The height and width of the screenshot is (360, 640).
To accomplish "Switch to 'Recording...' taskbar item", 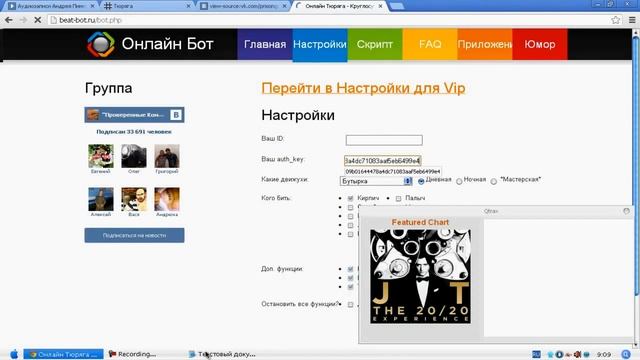I will coord(132,354).
